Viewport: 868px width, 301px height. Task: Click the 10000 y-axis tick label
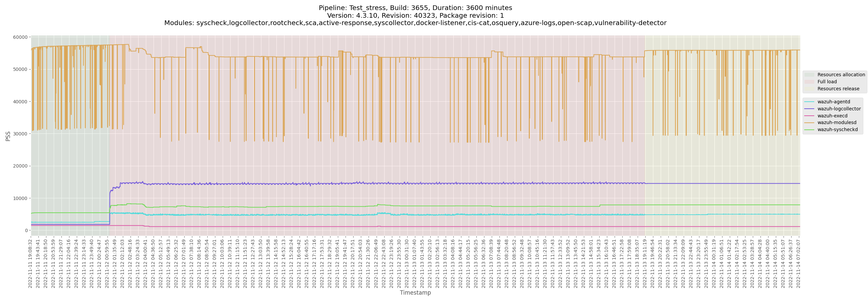click(20, 198)
